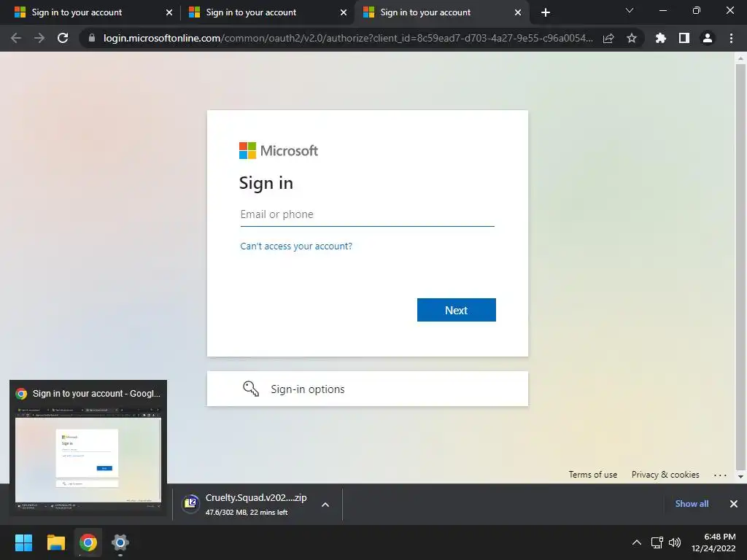Click the browser forward arrow
The height and width of the screenshot is (560, 747).
[39, 38]
